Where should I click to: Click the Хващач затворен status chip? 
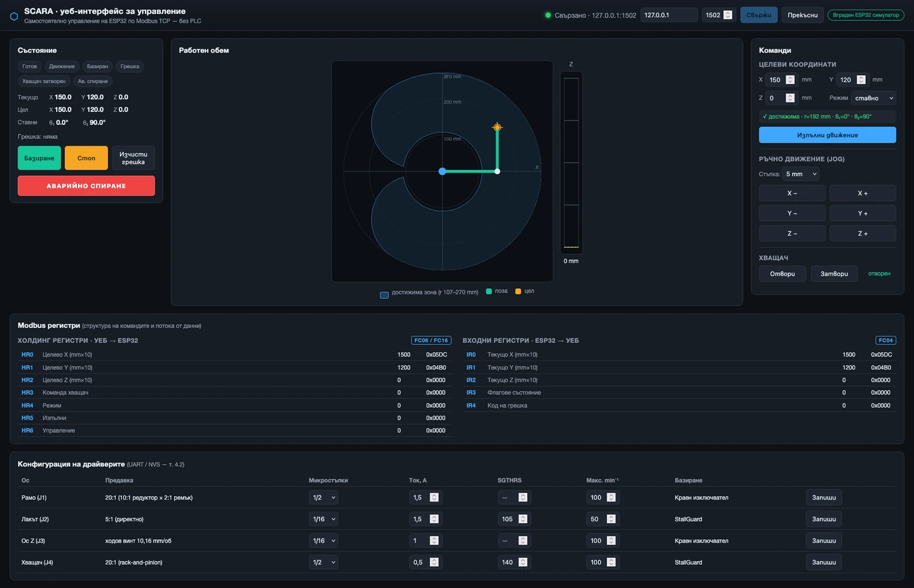[44, 81]
